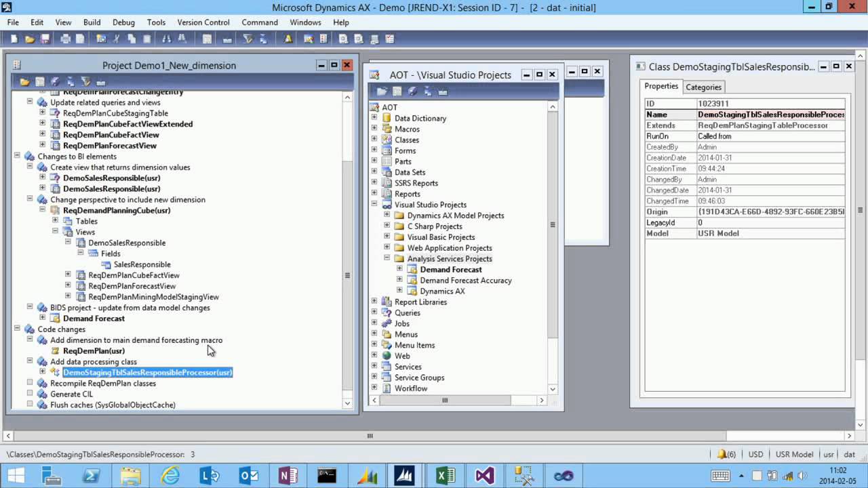Click AOT tree vertical scrollbar up arrow

click(552, 106)
